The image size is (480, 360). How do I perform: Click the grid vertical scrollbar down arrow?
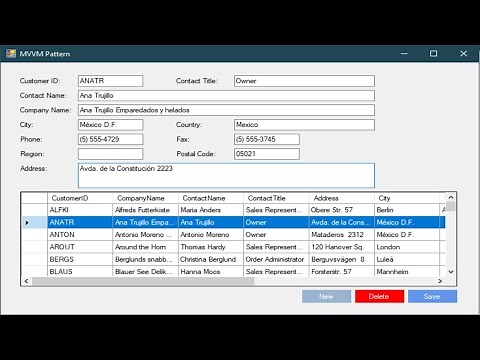[x=451, y=272]
